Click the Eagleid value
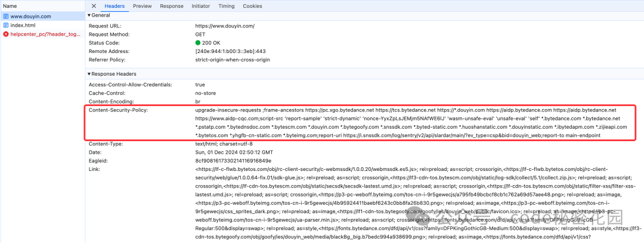Screen dimensions: 644x243 [x=233, y=161]
